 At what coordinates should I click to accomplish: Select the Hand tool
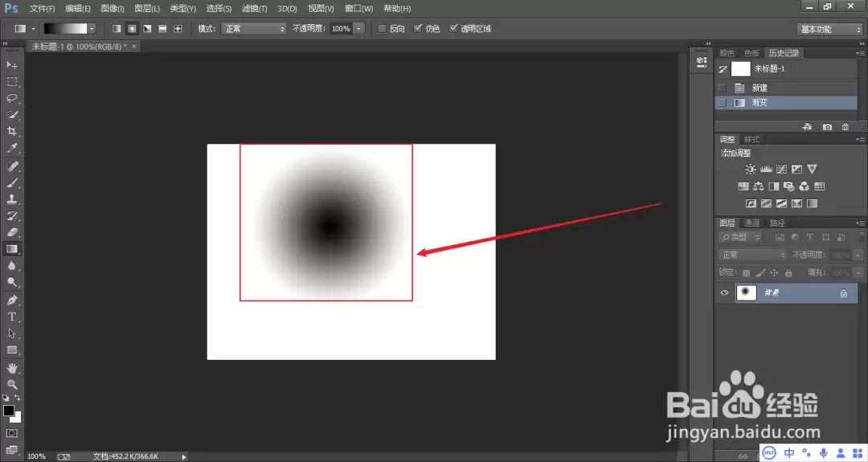12,369
